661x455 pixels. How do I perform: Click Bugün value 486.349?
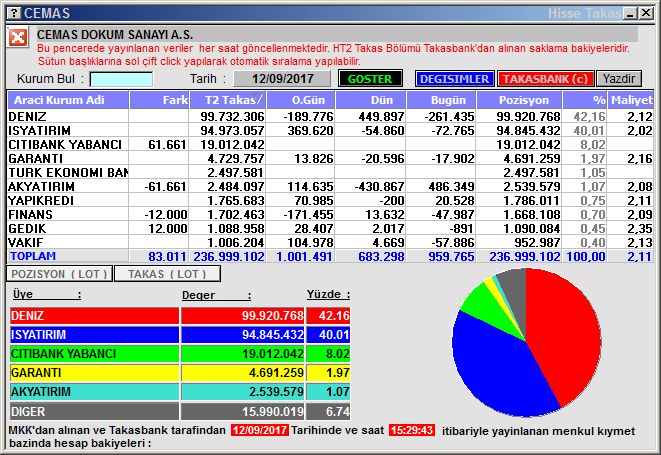point(451,186)
